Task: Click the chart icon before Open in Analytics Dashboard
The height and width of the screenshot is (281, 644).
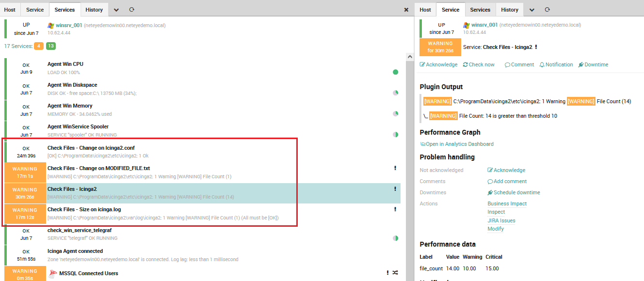Action: point(423,143)
